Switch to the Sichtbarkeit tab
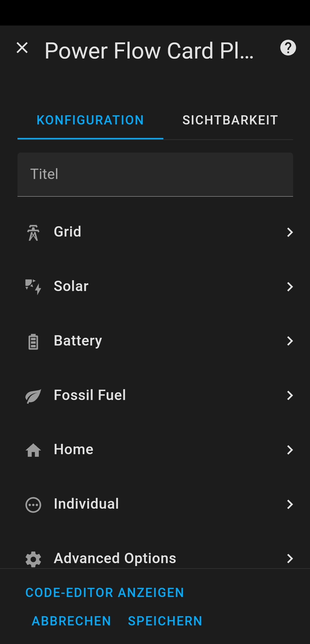Screen dimensions: 310x644 pyautogui.click(x=230, y=120)
